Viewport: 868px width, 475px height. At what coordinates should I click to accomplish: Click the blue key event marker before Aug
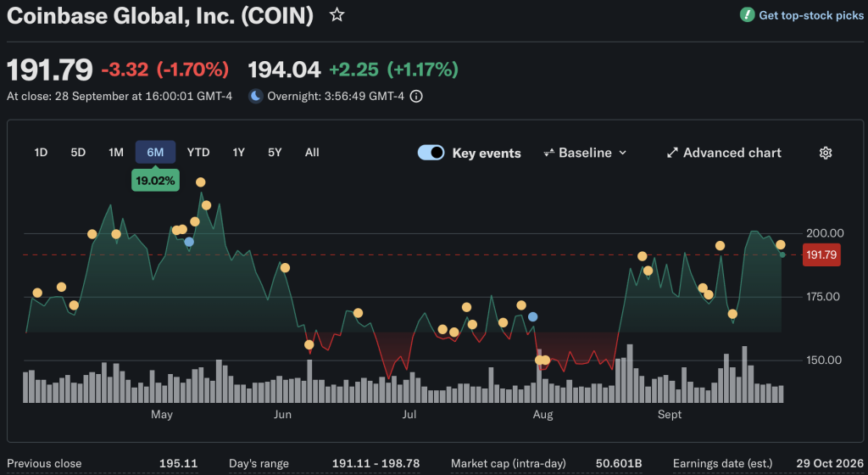click(x=532, y=316)
